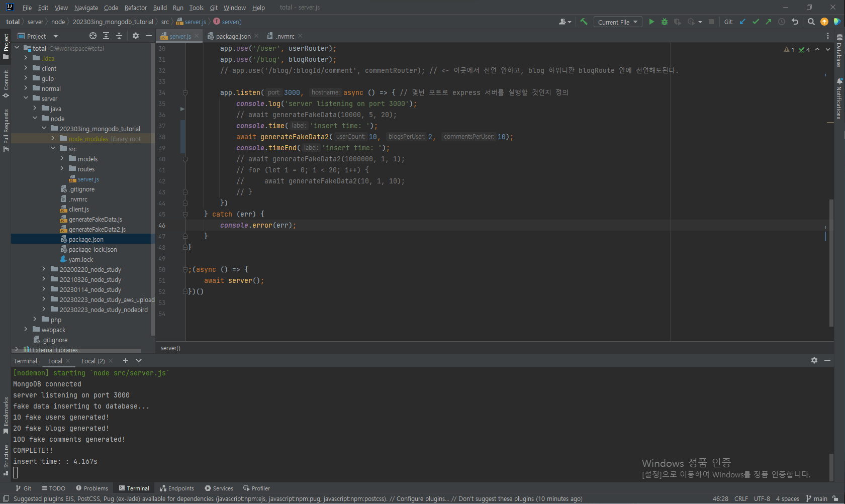This screenshot has height=504, width=845.
Task: Toggle the Commit side tool window
Action: [x=6, y=83]
